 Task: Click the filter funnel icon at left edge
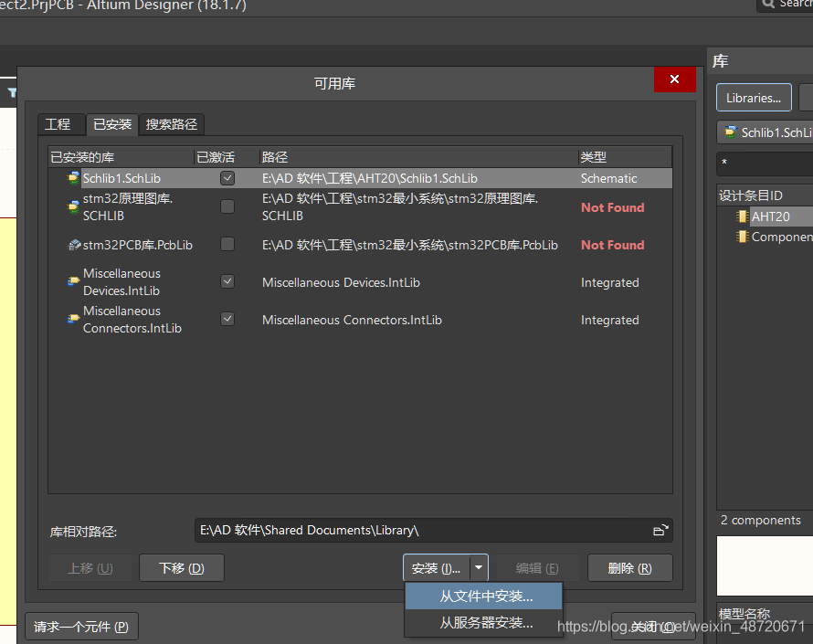tap(12, 93)
